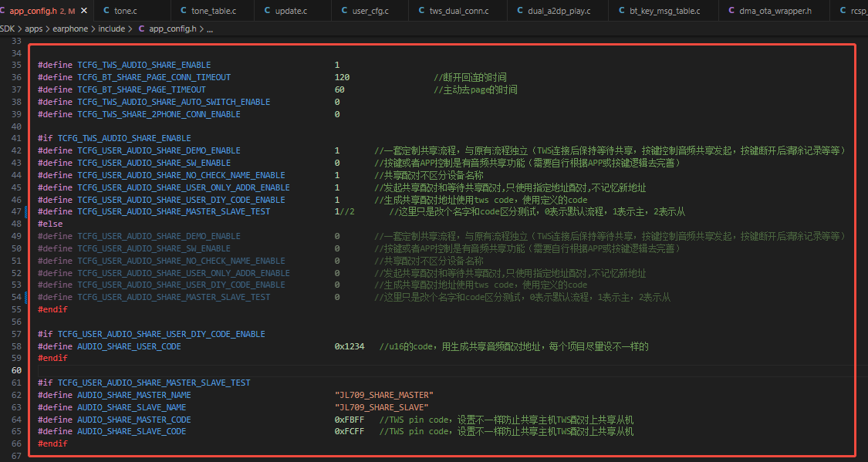Click the "JL709_SHARE_MASTER" string literal
The image size is (868, 462).
pos(383,395)
